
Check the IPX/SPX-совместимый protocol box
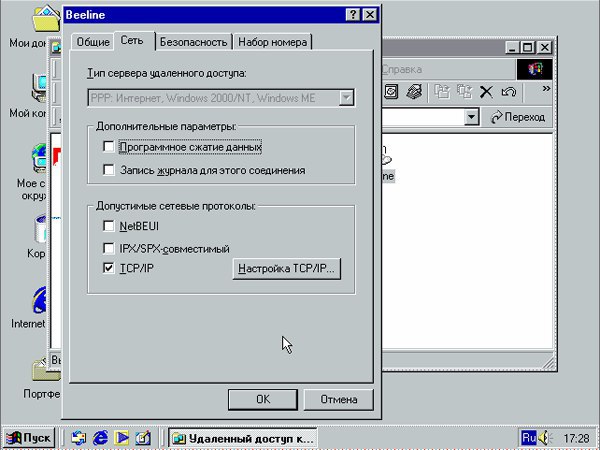tap(109, 248)
